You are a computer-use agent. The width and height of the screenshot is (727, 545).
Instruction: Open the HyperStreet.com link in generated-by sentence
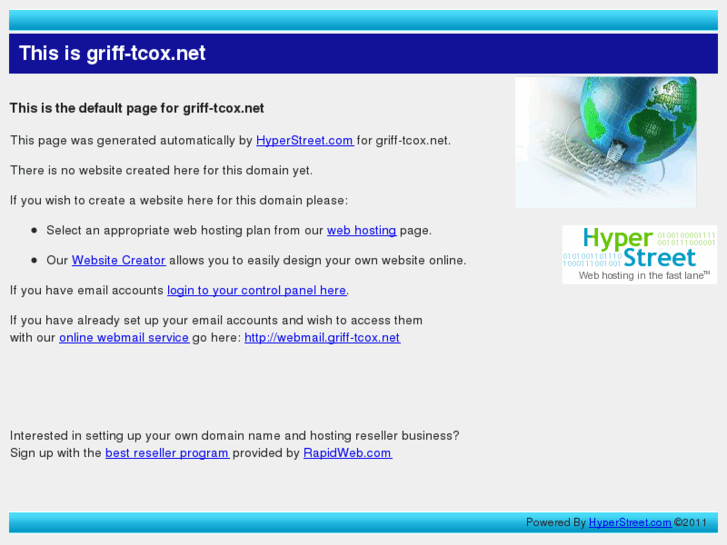click(x=305, y=141)
